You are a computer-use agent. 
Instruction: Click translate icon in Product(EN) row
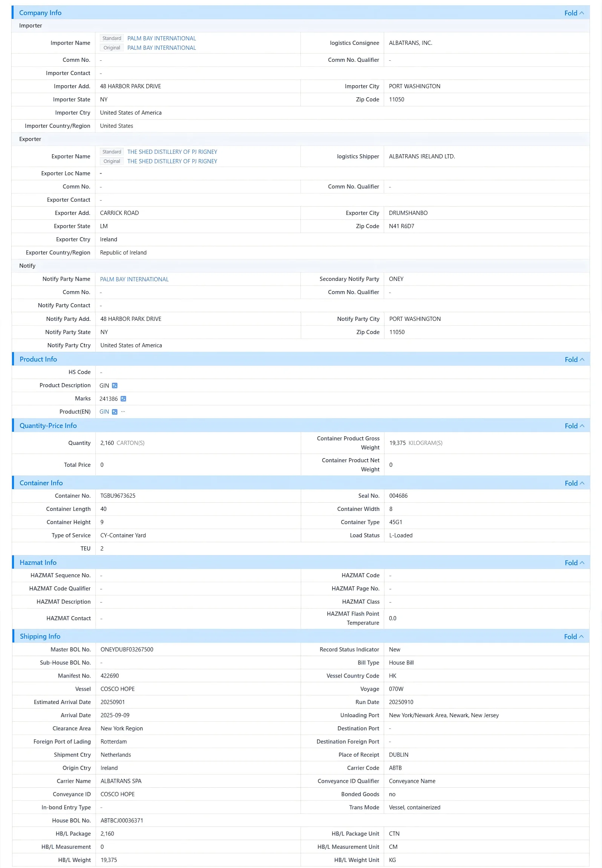point(115,412)
